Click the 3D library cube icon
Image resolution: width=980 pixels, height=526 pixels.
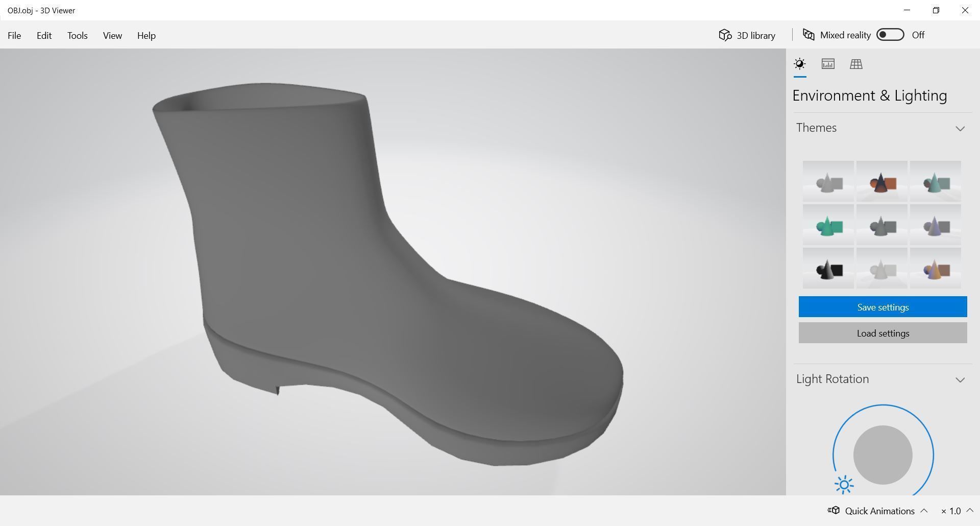[725, 35]
